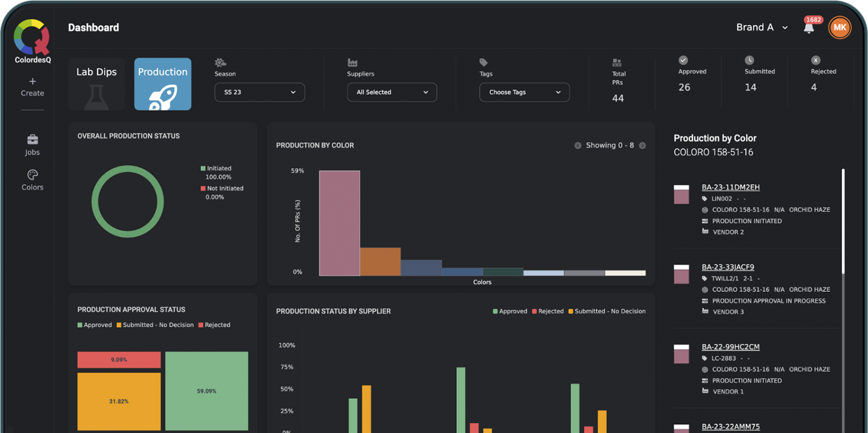The height and width of the screenshot is (433, 868).
Task: Click the Production by Color list scrollbar
Action: coord(843,221)
